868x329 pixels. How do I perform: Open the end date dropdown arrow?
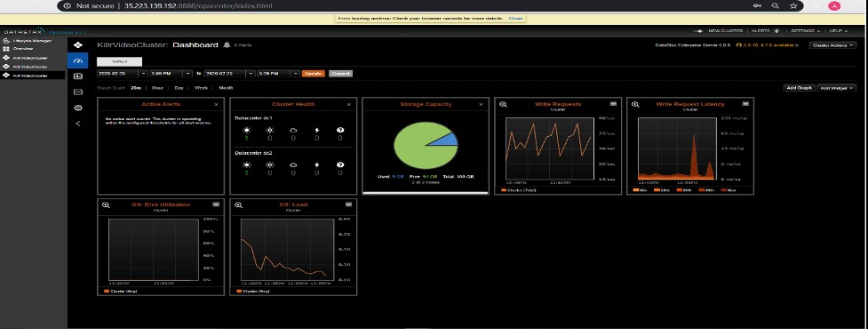(251, 73)
